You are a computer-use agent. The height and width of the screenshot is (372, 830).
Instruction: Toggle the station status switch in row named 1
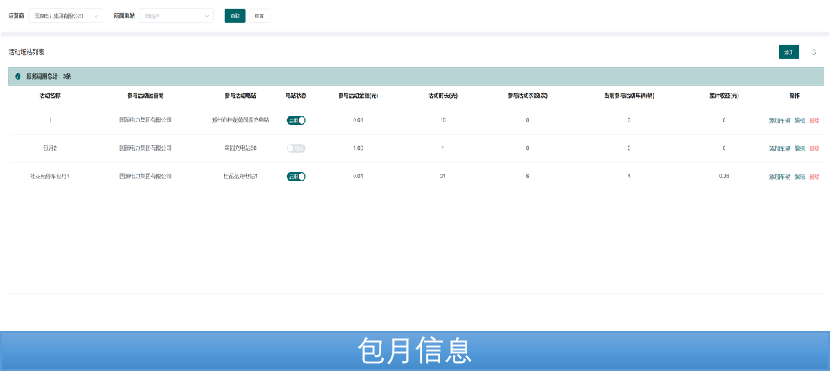[296, 120]
